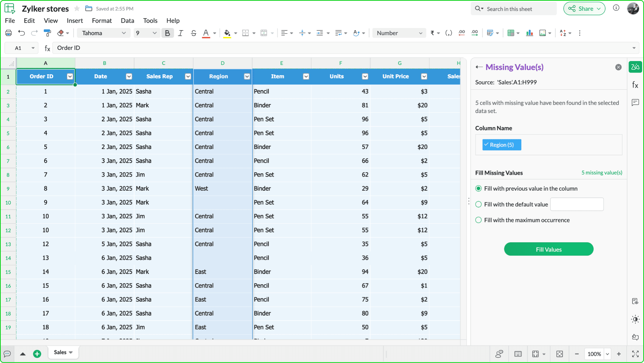Select the fx function icon in right sidebar
644x363 pixels.
(x=635, y=85)
